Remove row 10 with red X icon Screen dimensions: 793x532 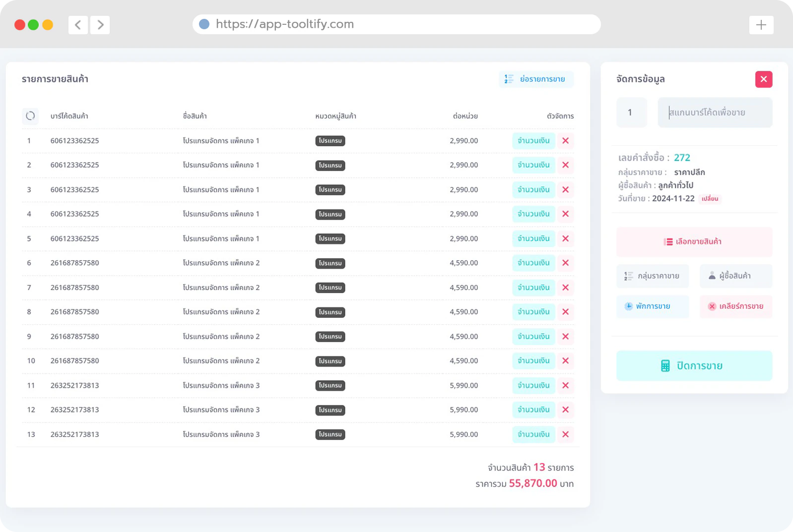[x=565, y=361]
